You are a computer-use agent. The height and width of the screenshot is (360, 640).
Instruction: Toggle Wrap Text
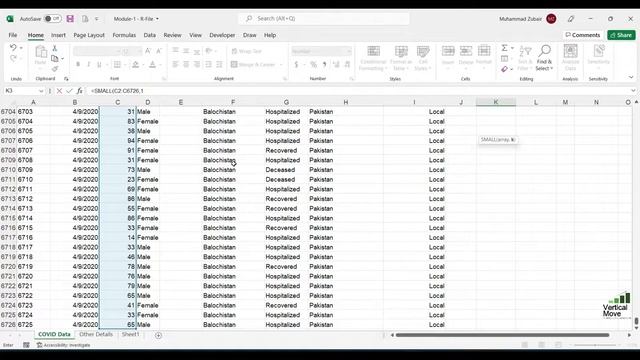(247, 51)
